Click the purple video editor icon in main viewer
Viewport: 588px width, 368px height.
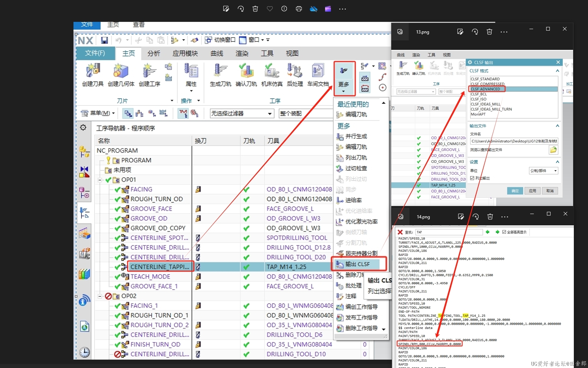click(328, 9)
